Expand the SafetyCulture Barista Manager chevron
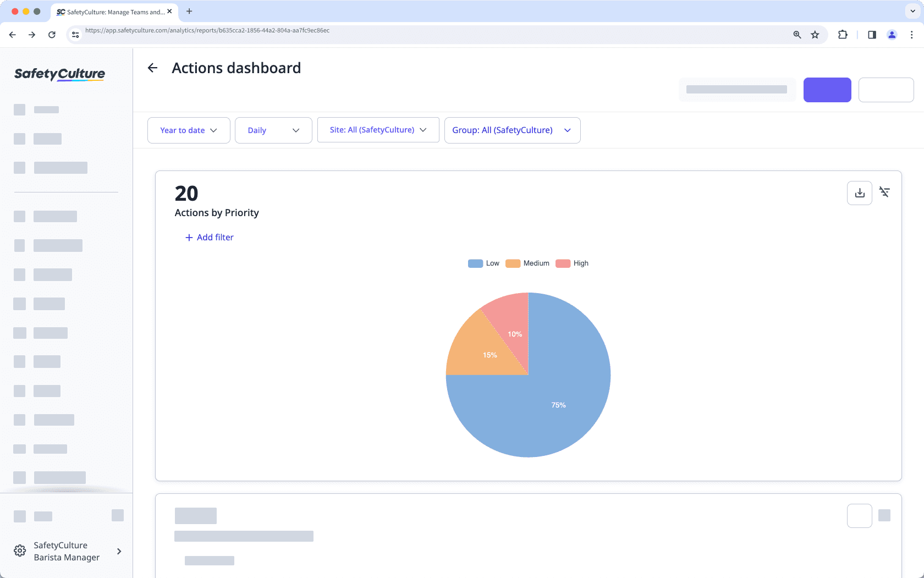The image size is (924, 578). 119,551
